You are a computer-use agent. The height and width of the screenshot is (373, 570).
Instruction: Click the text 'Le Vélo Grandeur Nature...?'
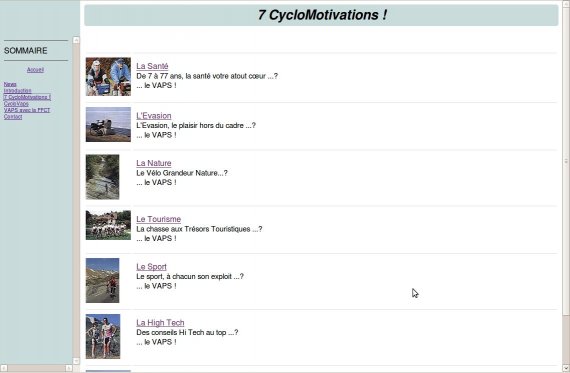click(182, 173)
